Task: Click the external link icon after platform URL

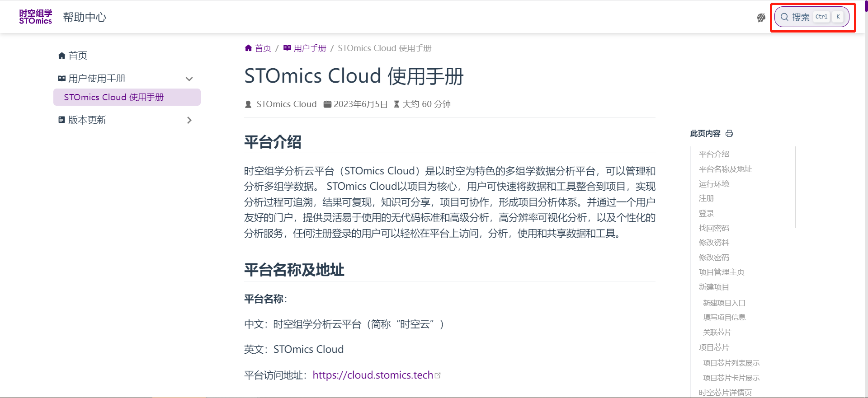Action: (438, 375)
